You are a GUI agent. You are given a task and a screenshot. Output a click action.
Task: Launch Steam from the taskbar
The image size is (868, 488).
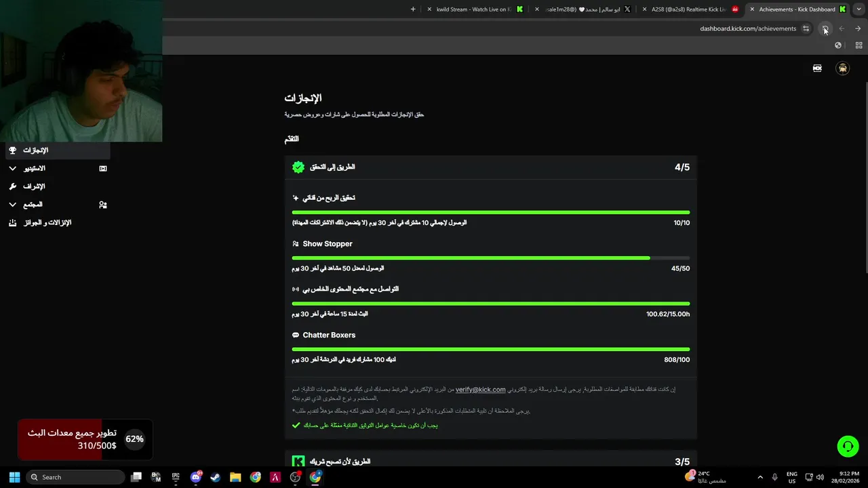pyautogui.click(x=215, y=477)
